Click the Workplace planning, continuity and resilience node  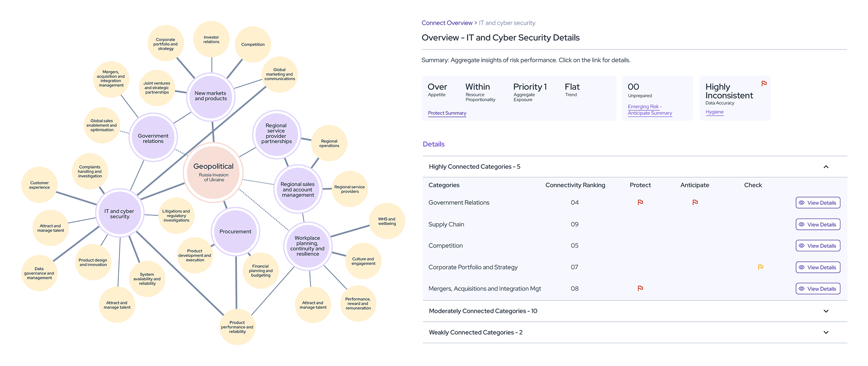(307, 246)
